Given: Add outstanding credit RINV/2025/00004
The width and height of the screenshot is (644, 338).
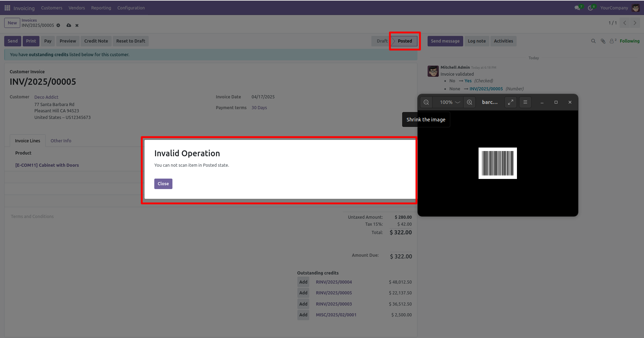Looking at the screenshot, I should [x=303, y=282].
